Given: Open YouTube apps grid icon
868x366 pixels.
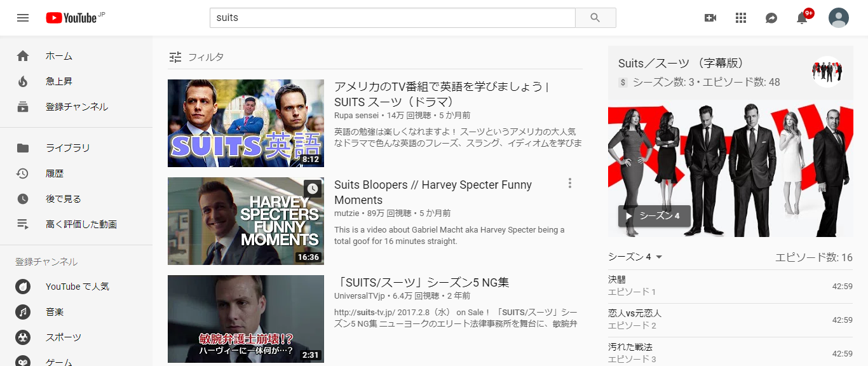Looking at the screenshot, I should pos(741,18).
